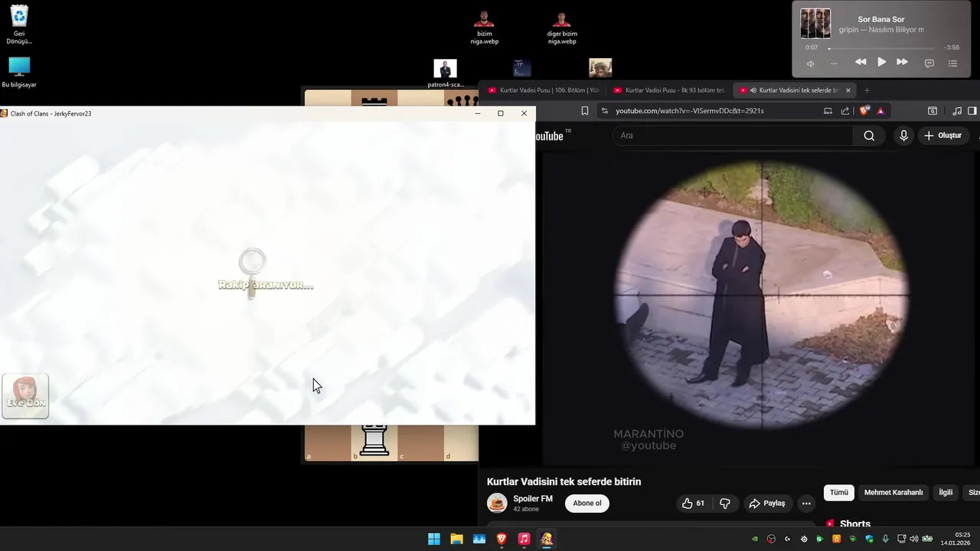The width and height of the screenshot is (980, 551).
Task: Select the İlgili filter chip
Action: 946,493
